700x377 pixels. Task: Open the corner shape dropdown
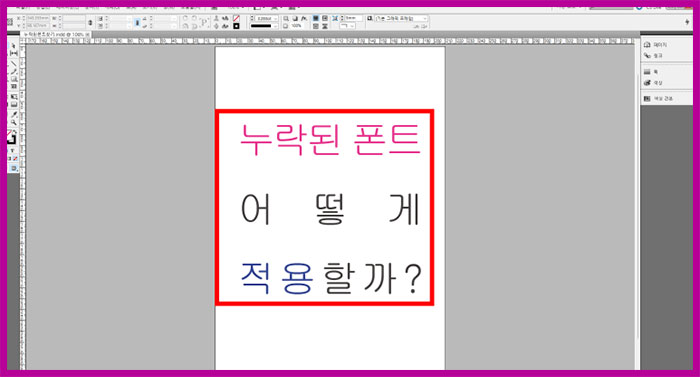347,26
